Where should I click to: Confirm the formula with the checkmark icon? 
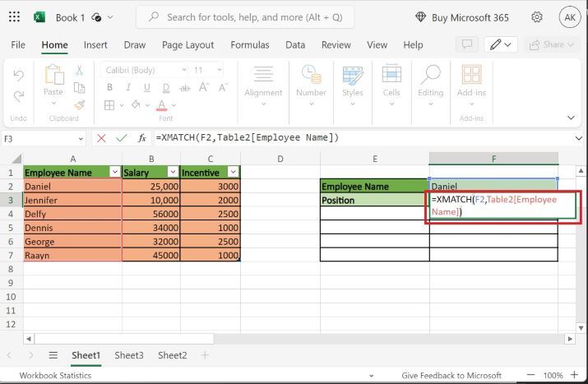[121, 138]
